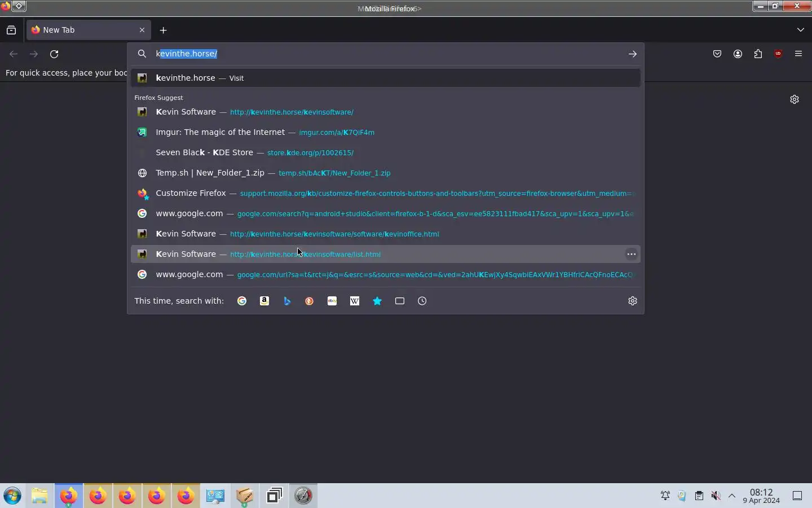The image size is (812, 508).
Task: Search open tabs using the tab icon
Action: [x=400, y=301]
